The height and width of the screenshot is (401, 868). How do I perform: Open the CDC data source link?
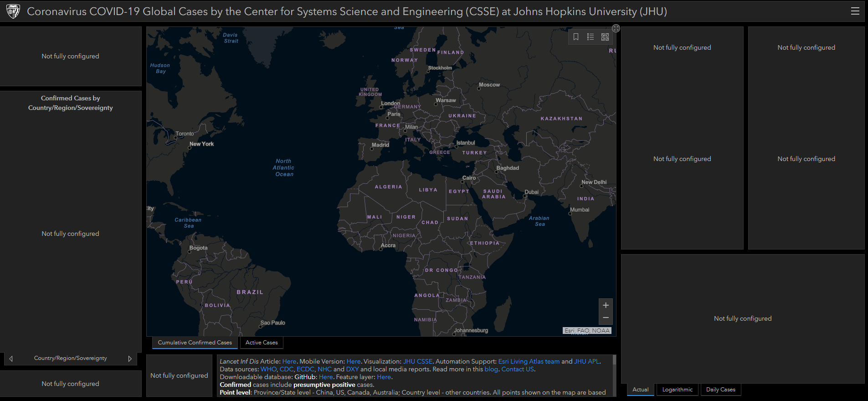tap(287, 369)
